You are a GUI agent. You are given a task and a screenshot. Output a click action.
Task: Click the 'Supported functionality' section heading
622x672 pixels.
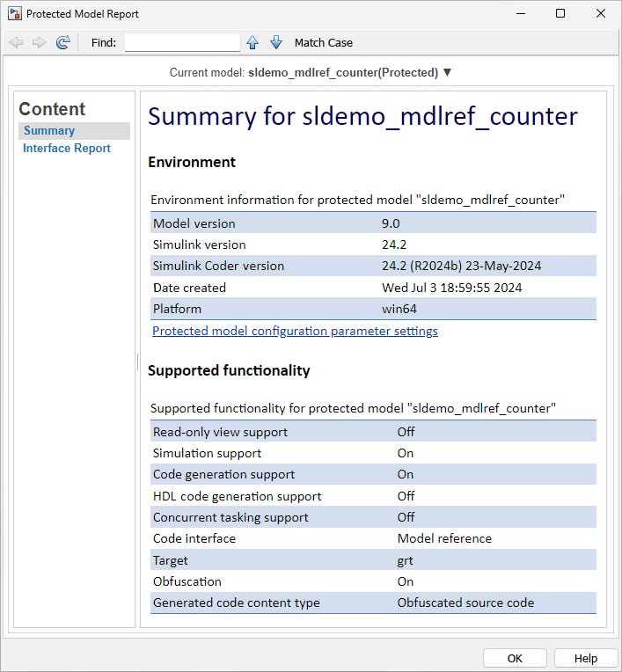pos(229,370)
